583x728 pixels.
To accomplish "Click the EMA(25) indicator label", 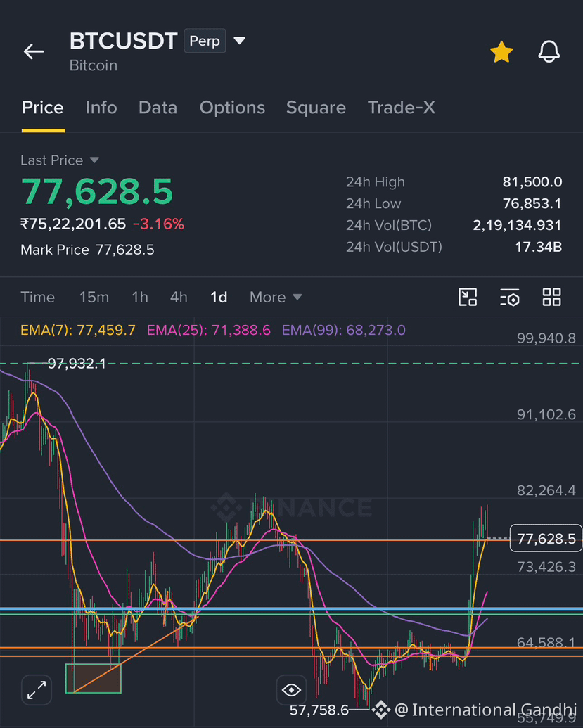I will tap(208, 330).
